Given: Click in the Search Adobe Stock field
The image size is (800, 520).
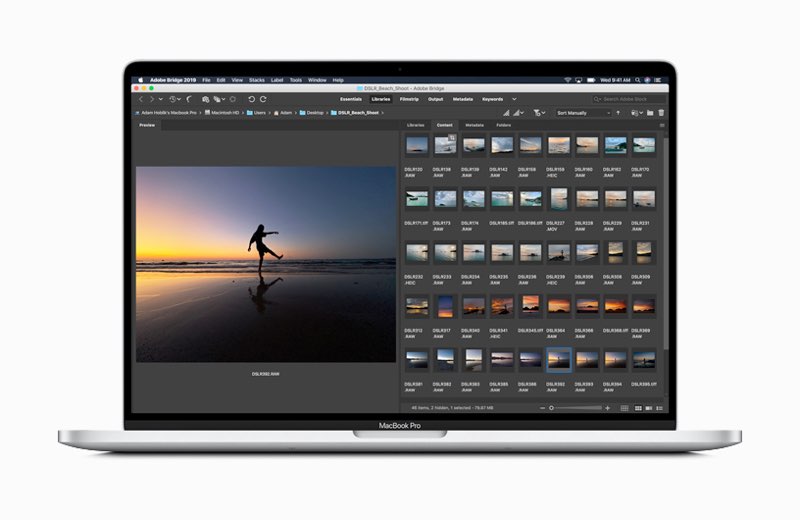Looking at the screenshot, I should tap(629, 99).
